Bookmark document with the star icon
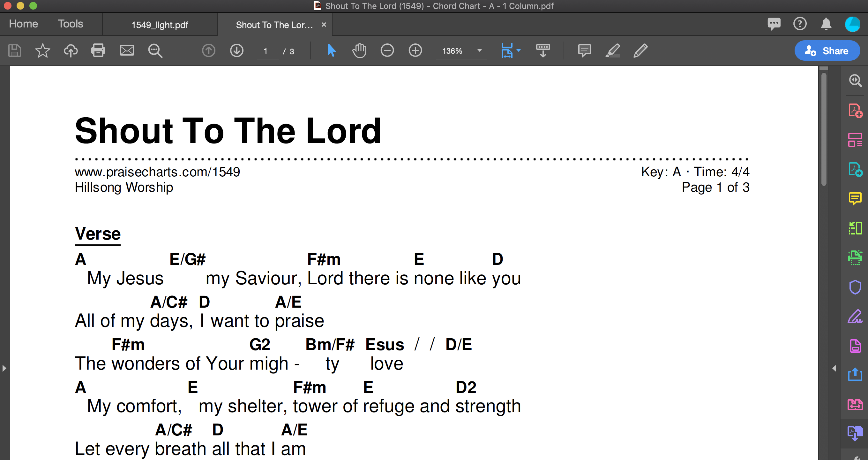868x460 pixels. [x=42, y=50]
